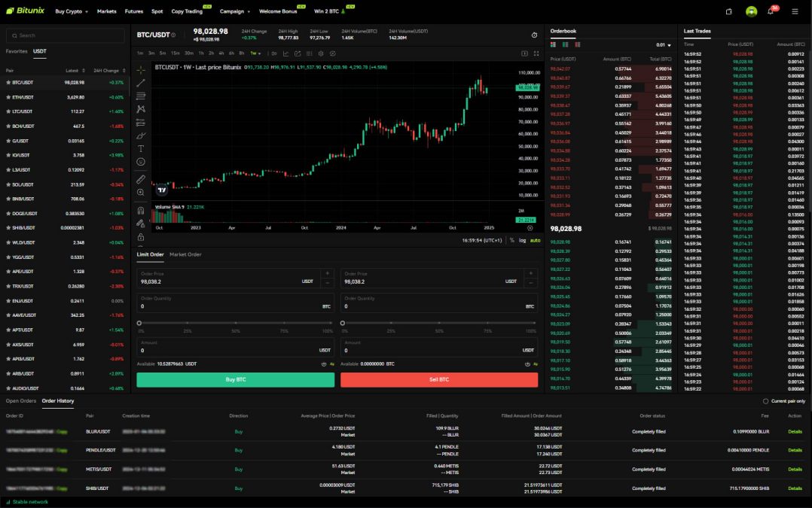Viewport: 812px width, 508px height.
Task: Open chart settings gear icon
Action: pos(321,53)
